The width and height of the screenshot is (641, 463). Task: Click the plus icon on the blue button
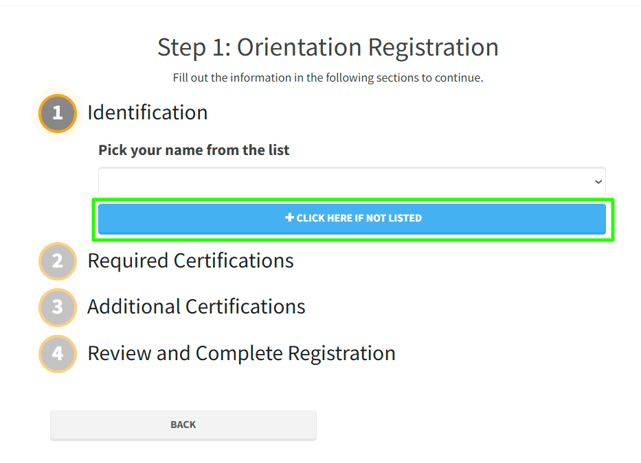[x=290, y=218]
